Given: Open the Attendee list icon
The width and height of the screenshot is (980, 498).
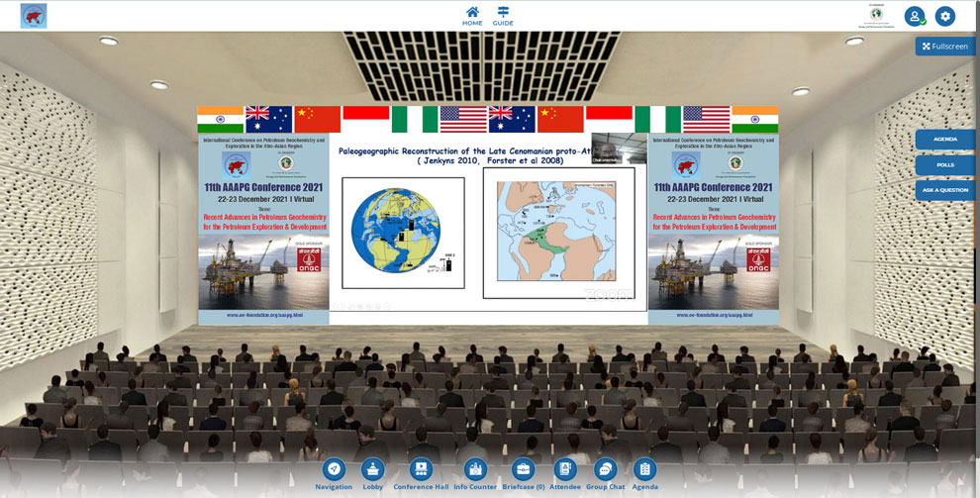Looking at the screenshot, I should coord(565,474).
